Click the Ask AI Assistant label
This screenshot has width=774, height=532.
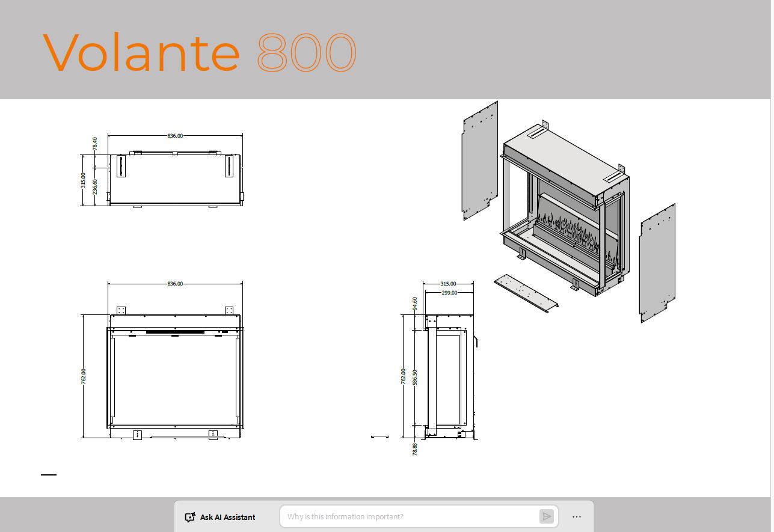(227, 517)
